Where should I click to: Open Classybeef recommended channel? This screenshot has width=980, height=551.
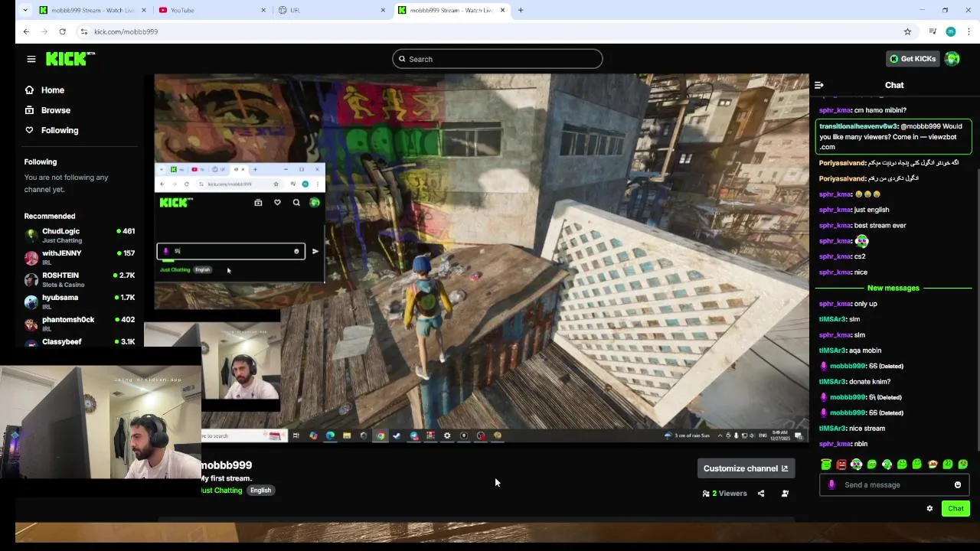point(79,342)
